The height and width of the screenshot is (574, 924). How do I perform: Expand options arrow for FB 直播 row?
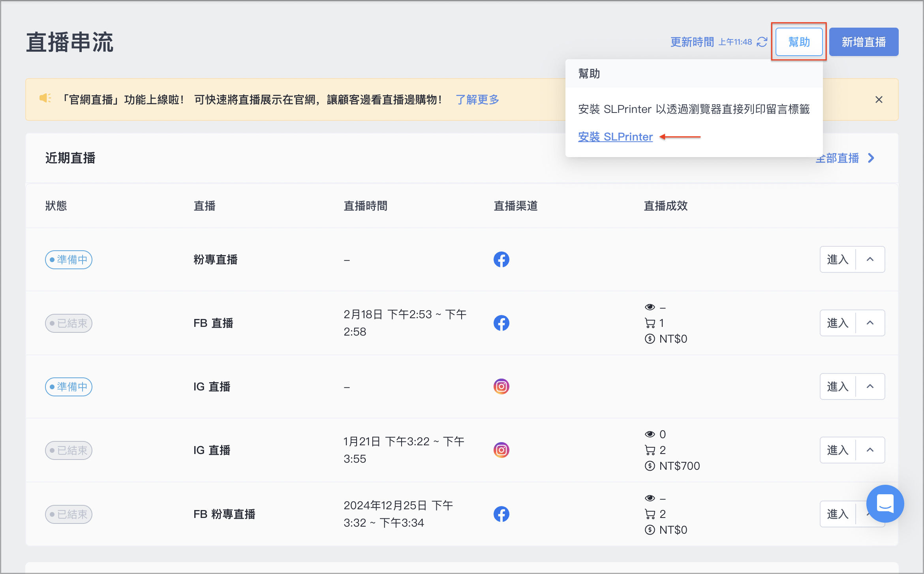(x=870, y=323)
